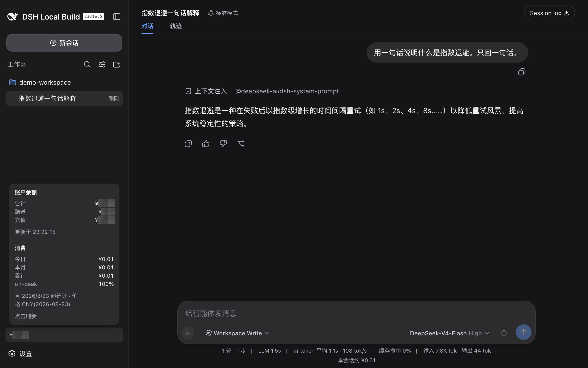Click the conversation title 指数退避一句话解释 in header

pos(170,13)
